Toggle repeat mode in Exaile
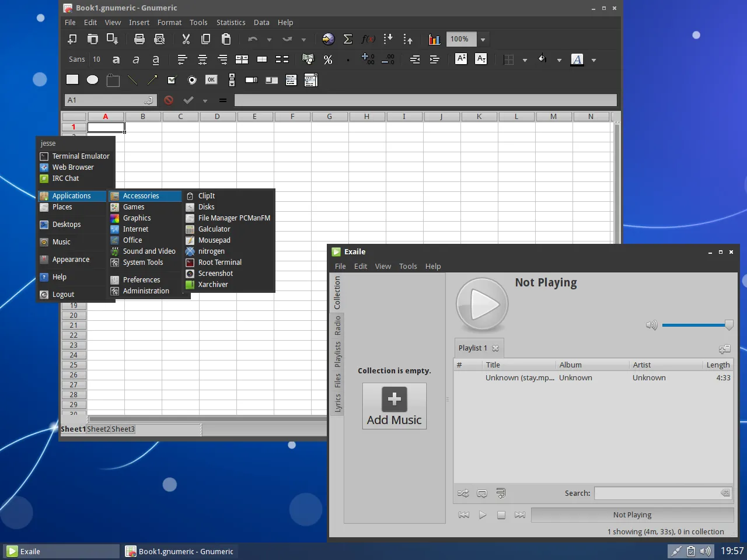Screen dimensions: 747x560 (x=482, y=494)
